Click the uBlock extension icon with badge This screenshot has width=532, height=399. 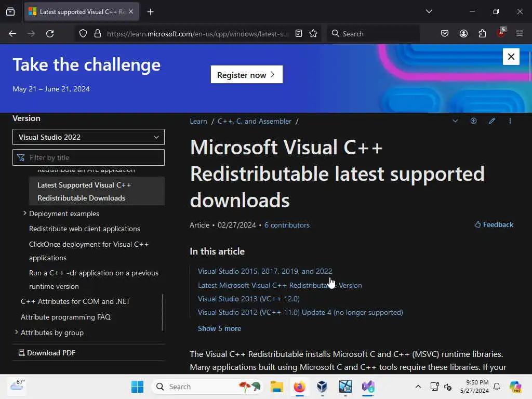pos(501,33)
